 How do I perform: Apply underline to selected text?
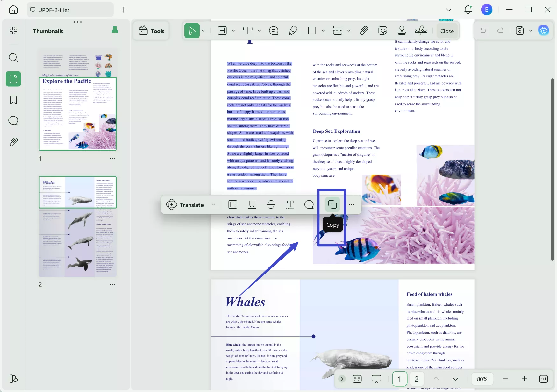tap(252, 204)
